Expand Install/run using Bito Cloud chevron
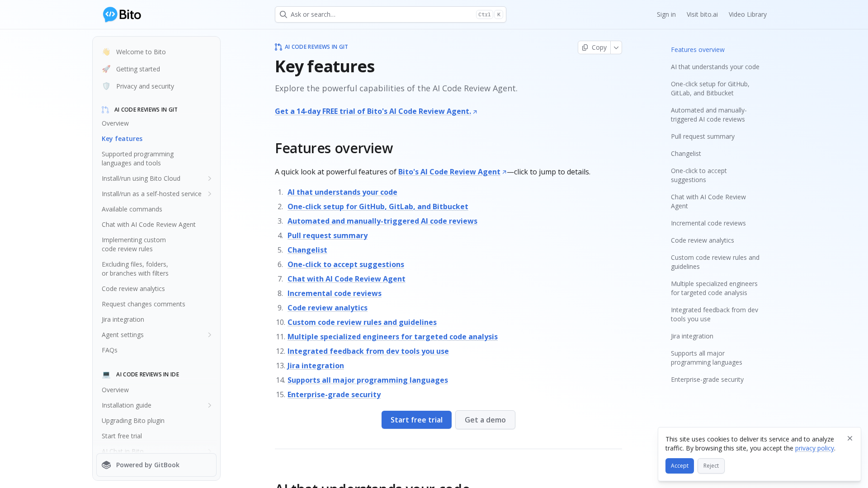The height and width of the screenshot is (488, 868). (x=210, y=178)
